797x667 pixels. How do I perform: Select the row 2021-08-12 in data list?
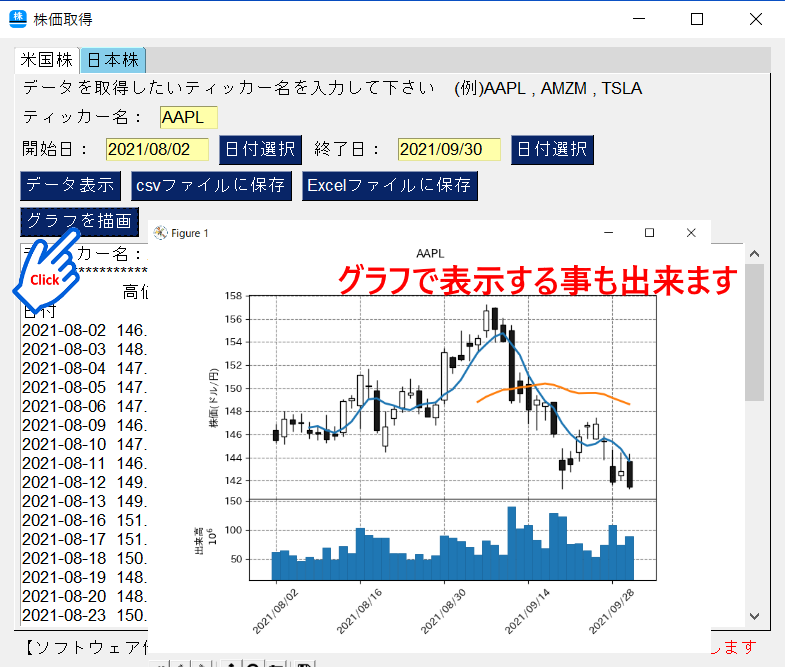point(84,482)
